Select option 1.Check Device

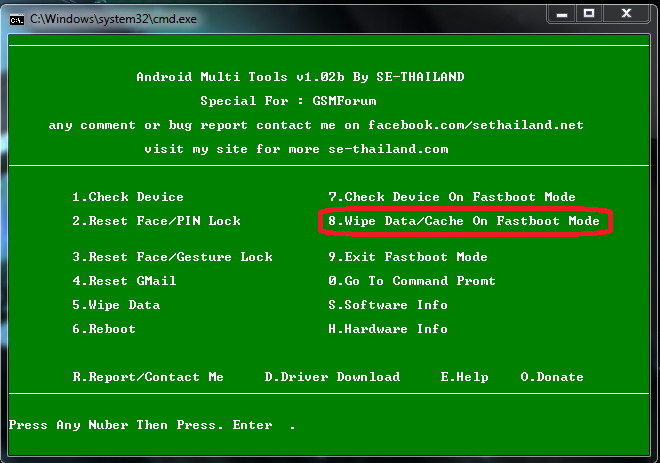128,197
